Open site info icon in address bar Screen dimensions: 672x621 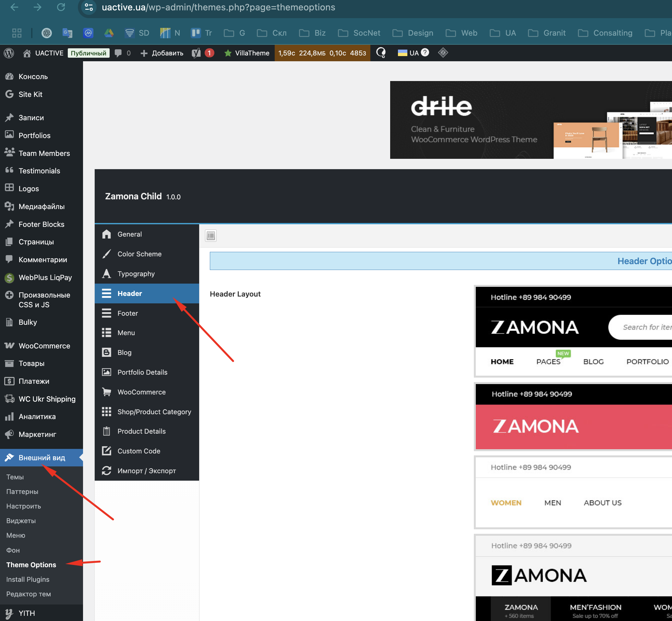pos(89,7)
